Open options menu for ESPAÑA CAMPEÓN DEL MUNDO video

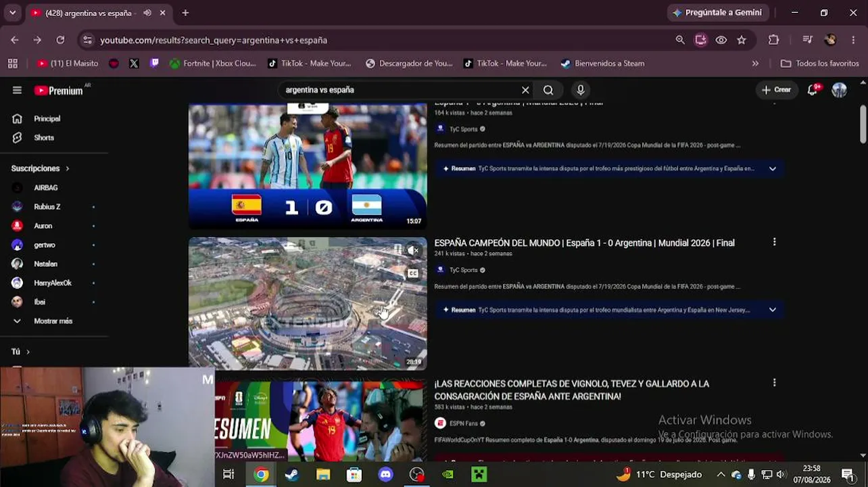(774, 242)
